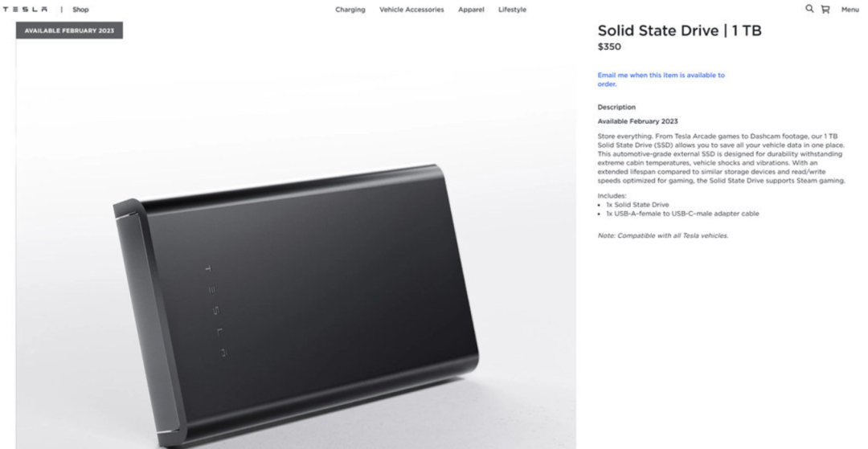Select the Lifestyle category

[512, 10]
